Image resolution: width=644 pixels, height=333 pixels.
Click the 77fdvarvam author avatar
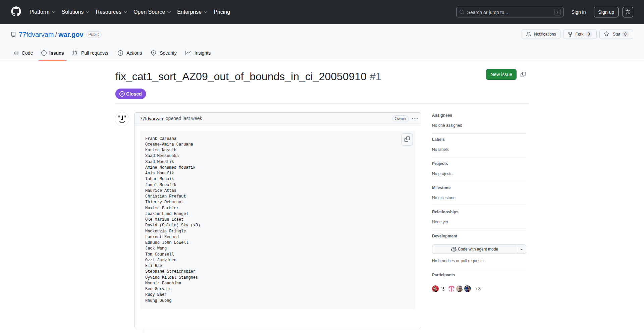[x=122, y=119]
